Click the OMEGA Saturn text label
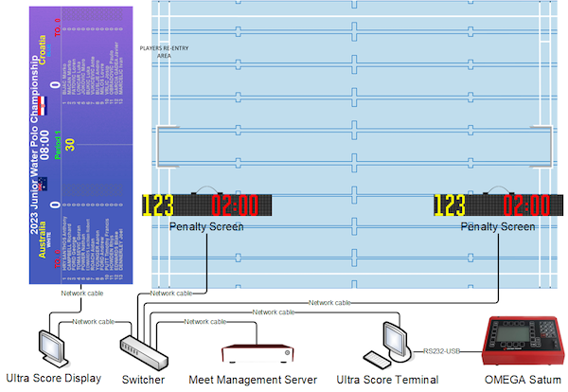Screen dimensions: 568x392 [x=518, y=380]
